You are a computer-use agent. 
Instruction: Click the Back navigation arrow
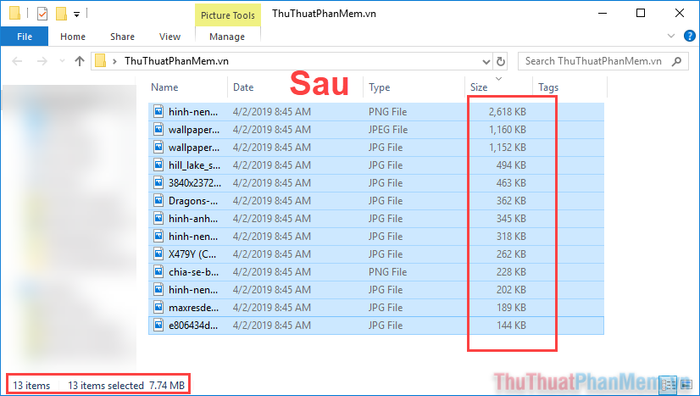coord(17,61)
